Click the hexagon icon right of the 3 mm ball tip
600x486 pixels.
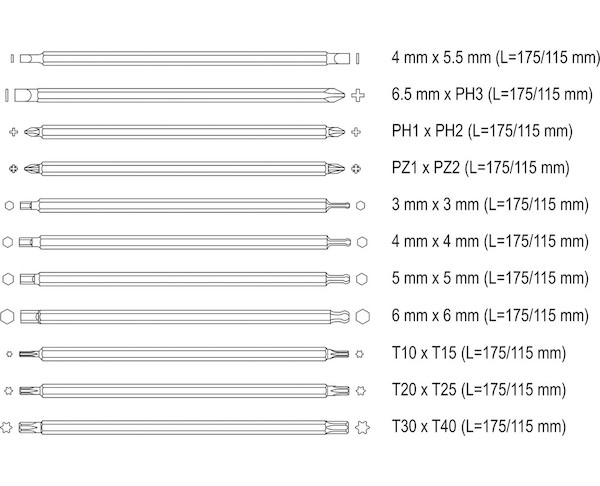click(x=360, y=205)
